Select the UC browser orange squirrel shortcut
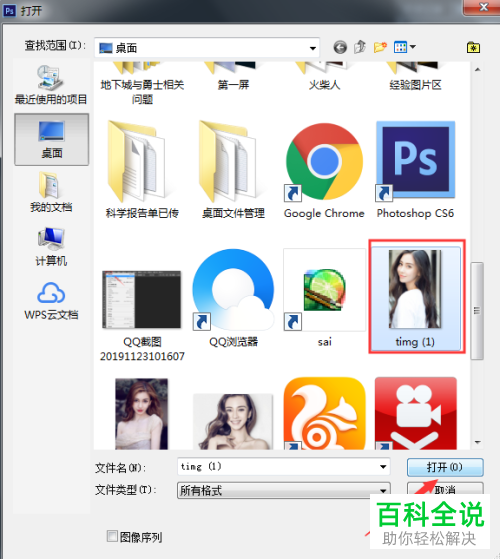The height and width of the screenshot is (559, 500). click(x=324, y=414)
